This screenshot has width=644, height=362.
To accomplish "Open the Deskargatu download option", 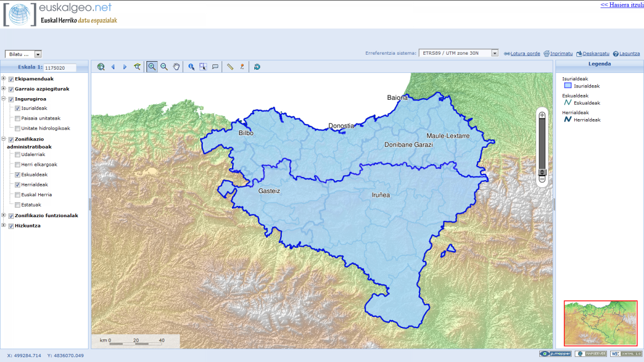I will 593,54.
